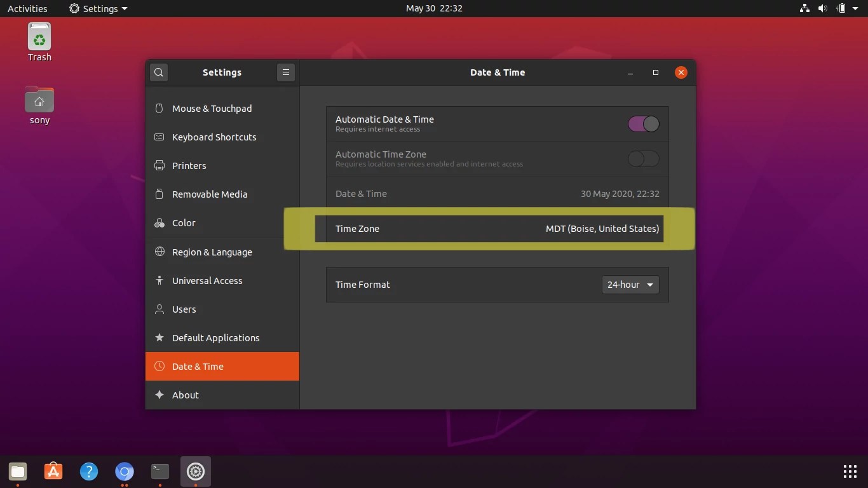Disable Automatic Date & Time

[x=643, y=124]
